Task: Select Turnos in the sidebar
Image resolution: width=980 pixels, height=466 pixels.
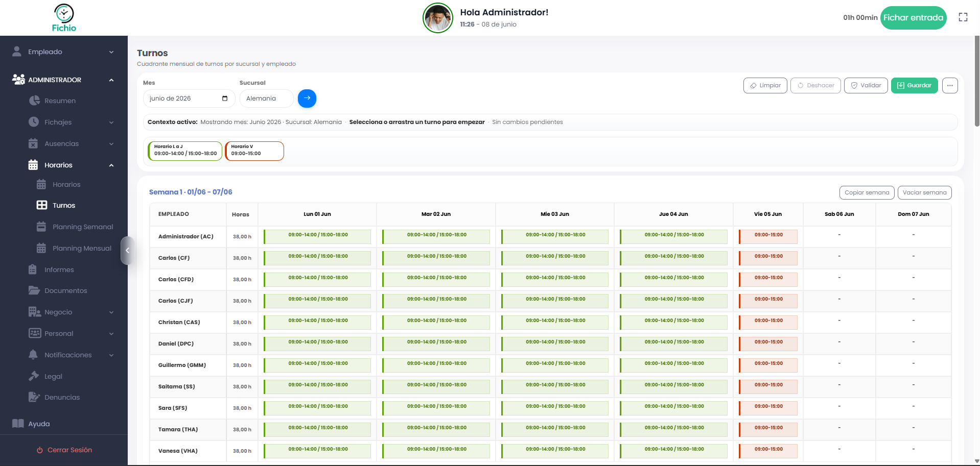Action: tap(64, 205)
